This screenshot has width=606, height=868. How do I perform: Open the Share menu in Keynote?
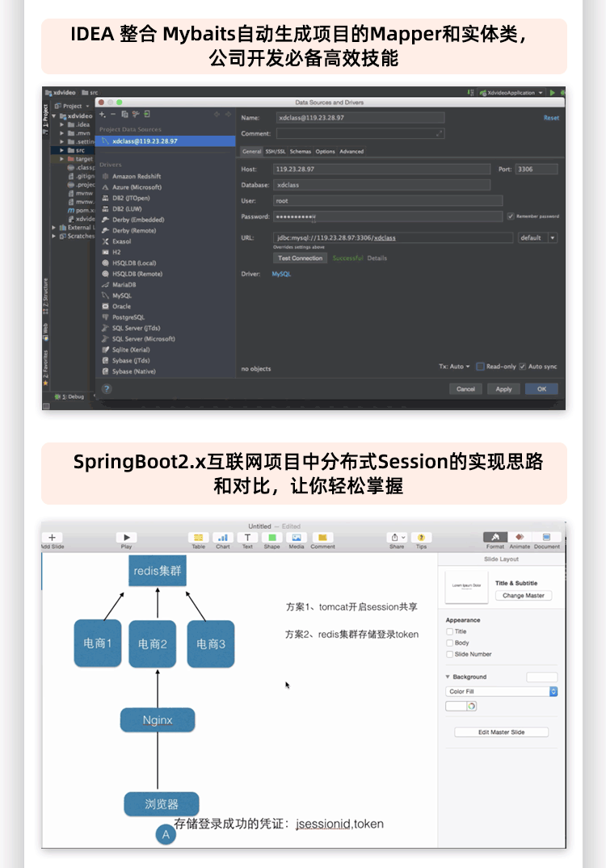pyautogui.click(x=398, y=538)
